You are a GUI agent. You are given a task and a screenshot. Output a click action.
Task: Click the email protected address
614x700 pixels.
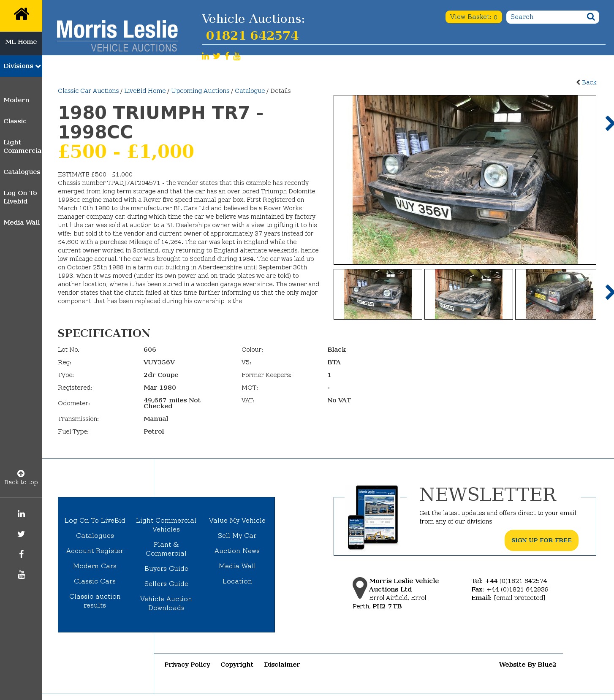(x=519, y=598)
